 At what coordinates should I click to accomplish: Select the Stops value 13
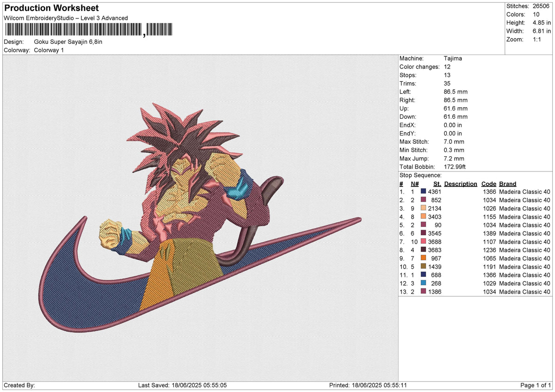(447, 75)
